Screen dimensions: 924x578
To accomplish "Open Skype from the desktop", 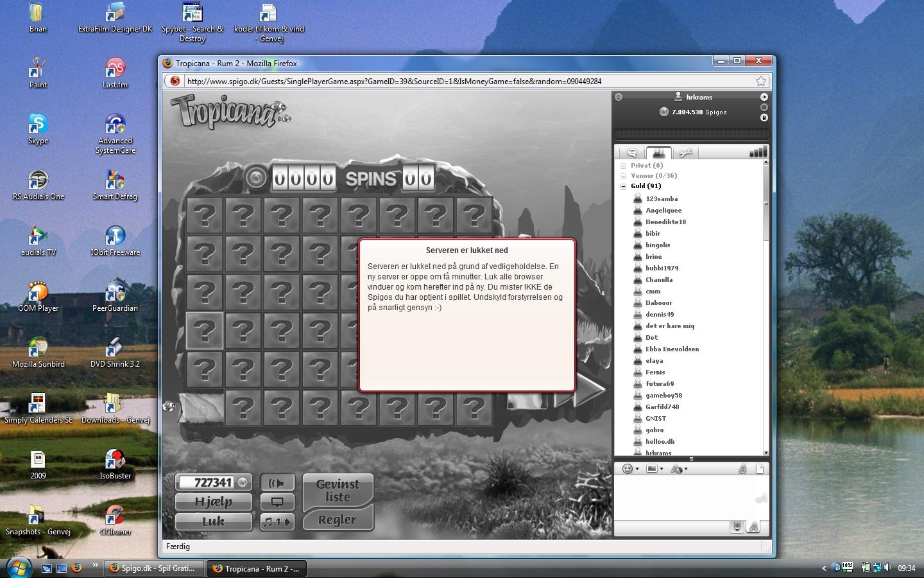I will [x=38, y=129].
